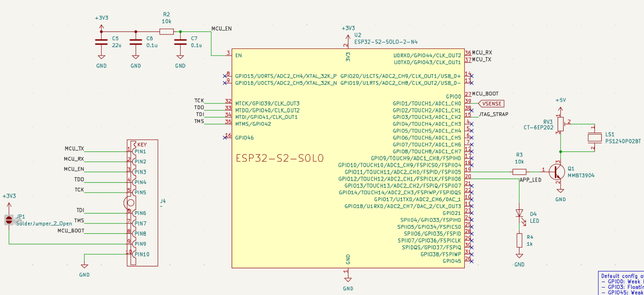Image resolution: width=644 pixels, height=295 pixels.
Task: Click the JTAG_STRAP net label
Action: [493, 114]
